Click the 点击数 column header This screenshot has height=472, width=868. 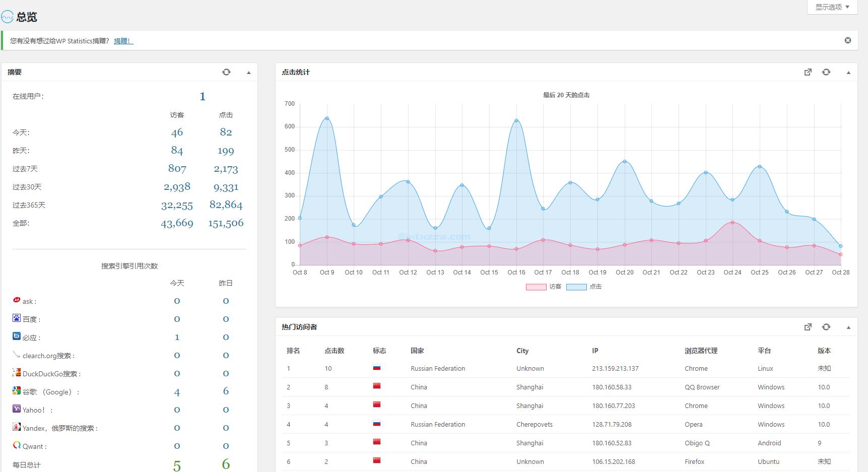tap(334, 351)
